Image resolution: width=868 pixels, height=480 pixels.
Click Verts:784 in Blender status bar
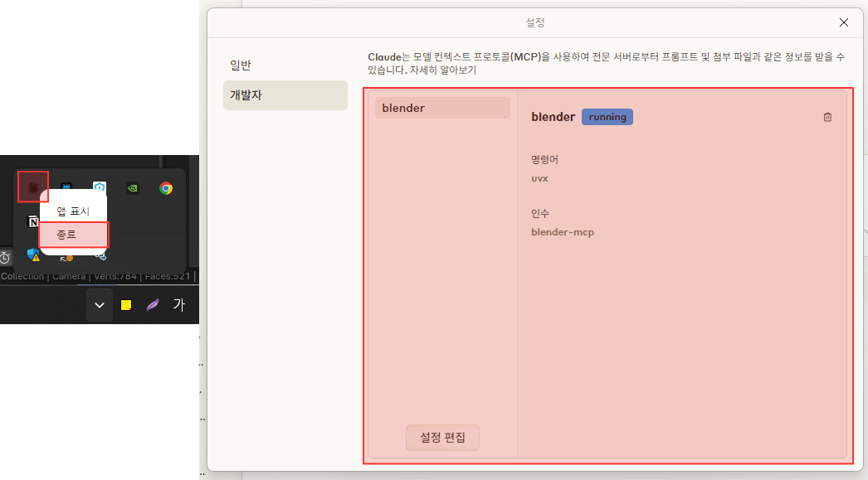click(x=115, y=276)
